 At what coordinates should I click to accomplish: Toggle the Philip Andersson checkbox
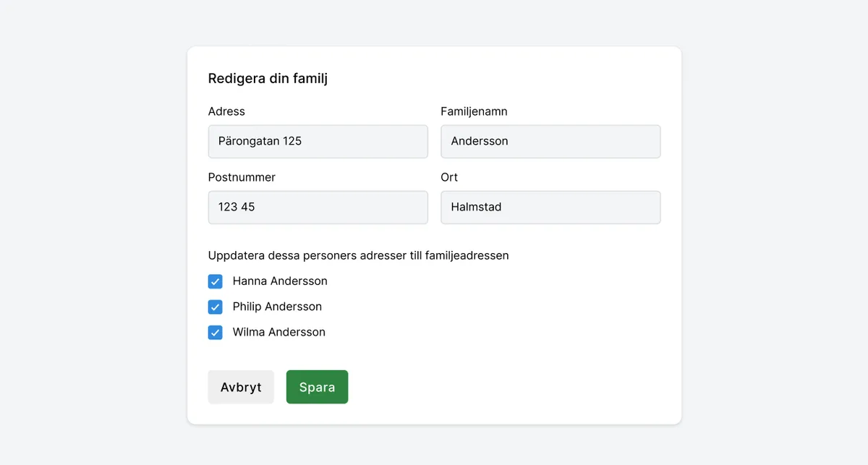pyautogui.click(x=215, y=307)
